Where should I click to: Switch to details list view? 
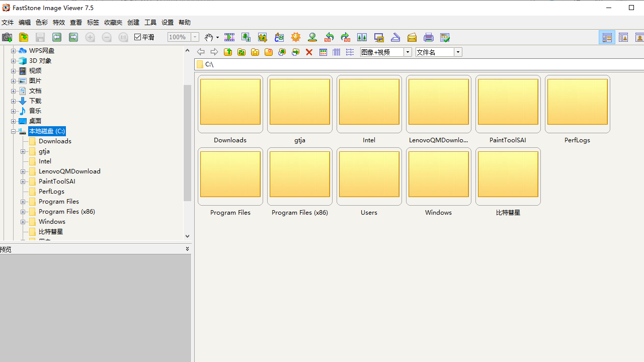coord(337,52)
